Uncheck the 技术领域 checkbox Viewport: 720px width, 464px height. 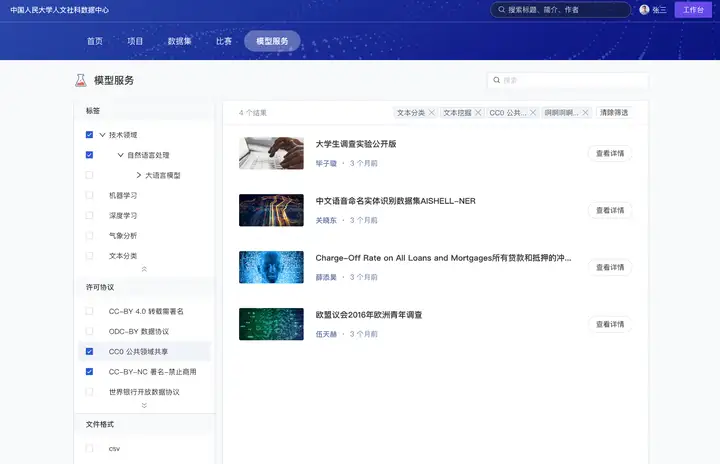click(90, 135)
